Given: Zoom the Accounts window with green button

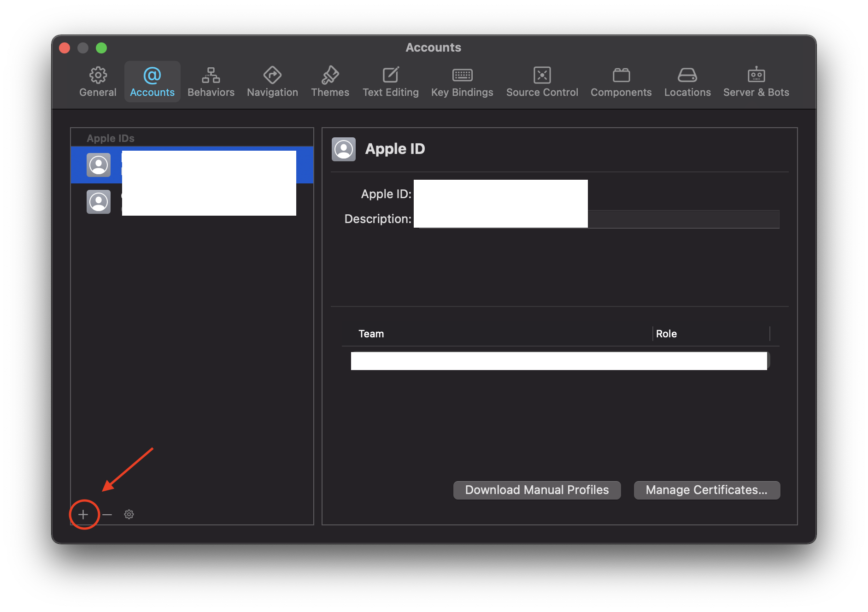Looking at the screenshot, I should [x=101, y=48].
